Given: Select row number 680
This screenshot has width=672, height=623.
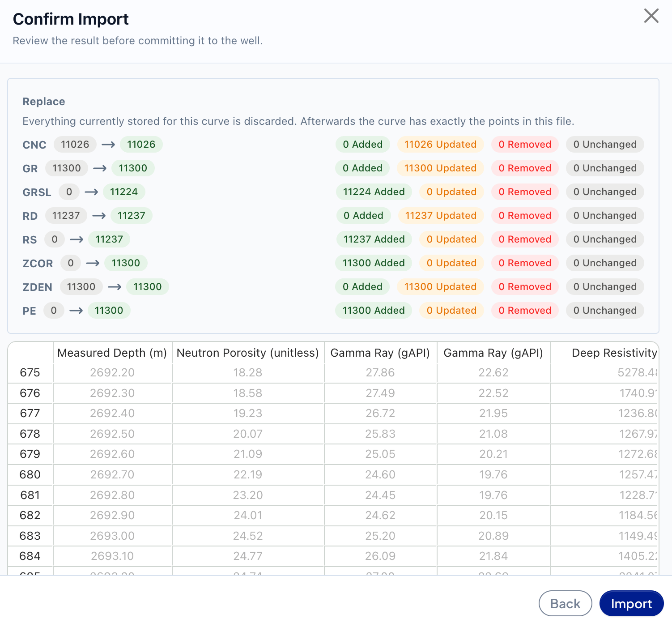Looking at the screenshot, I should (x=30, y=474).
